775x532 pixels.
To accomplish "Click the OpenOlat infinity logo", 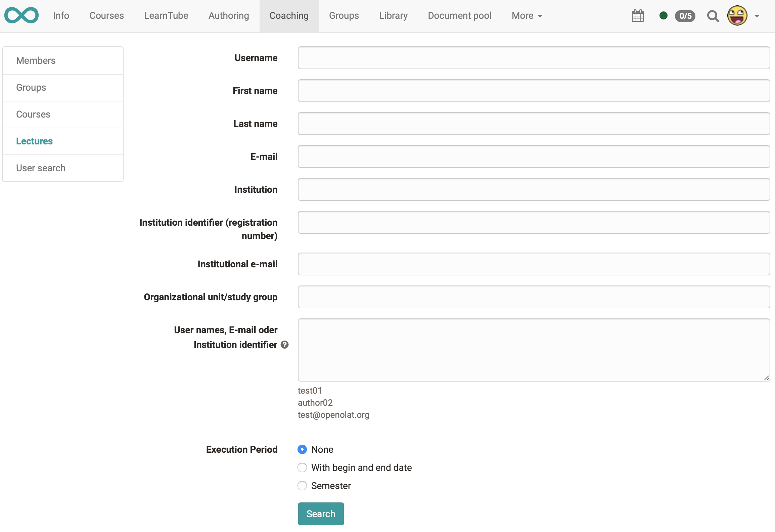I will click(x=21, y=15).
